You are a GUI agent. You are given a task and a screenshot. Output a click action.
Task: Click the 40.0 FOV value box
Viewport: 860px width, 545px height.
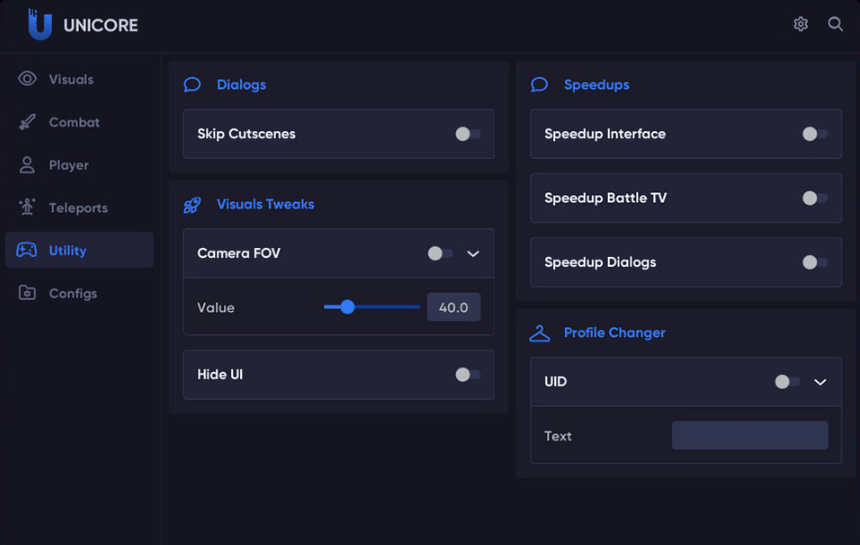point(454,307)
